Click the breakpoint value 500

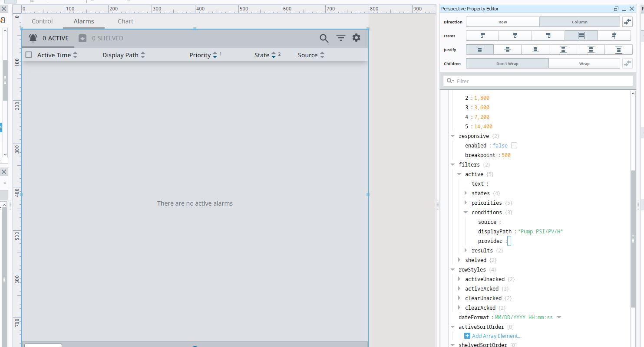[506, 155]
